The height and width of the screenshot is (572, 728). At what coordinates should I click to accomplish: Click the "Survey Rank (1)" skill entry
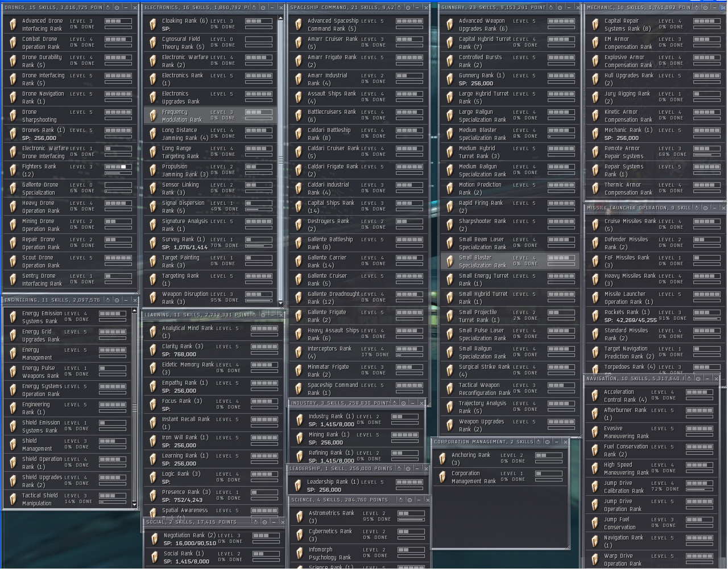pyautogui.click(x=210, y=243)
